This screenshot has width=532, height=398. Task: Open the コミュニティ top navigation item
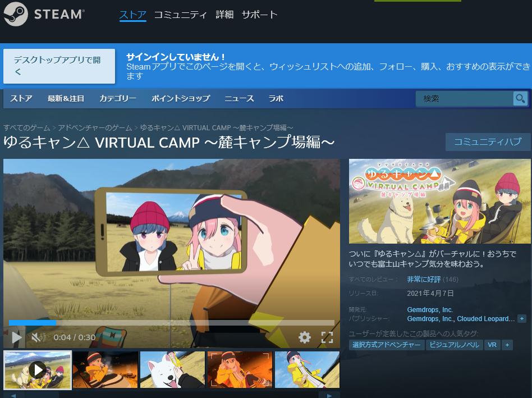coord(180,15)
